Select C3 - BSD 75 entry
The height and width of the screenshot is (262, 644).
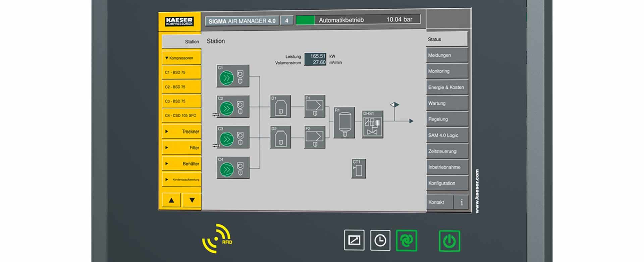click(x=181, y=101)
